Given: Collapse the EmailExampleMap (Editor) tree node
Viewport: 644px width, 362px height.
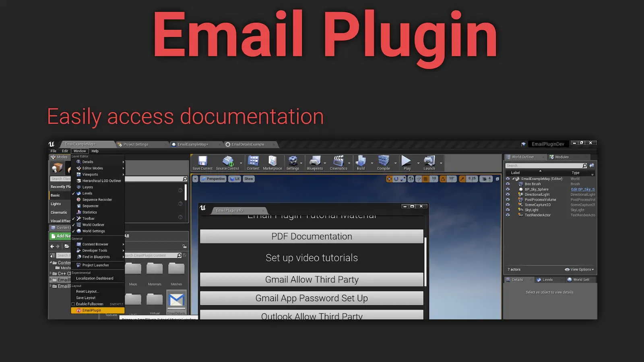Looking at the screenshot, I should [x=513, y=179].
